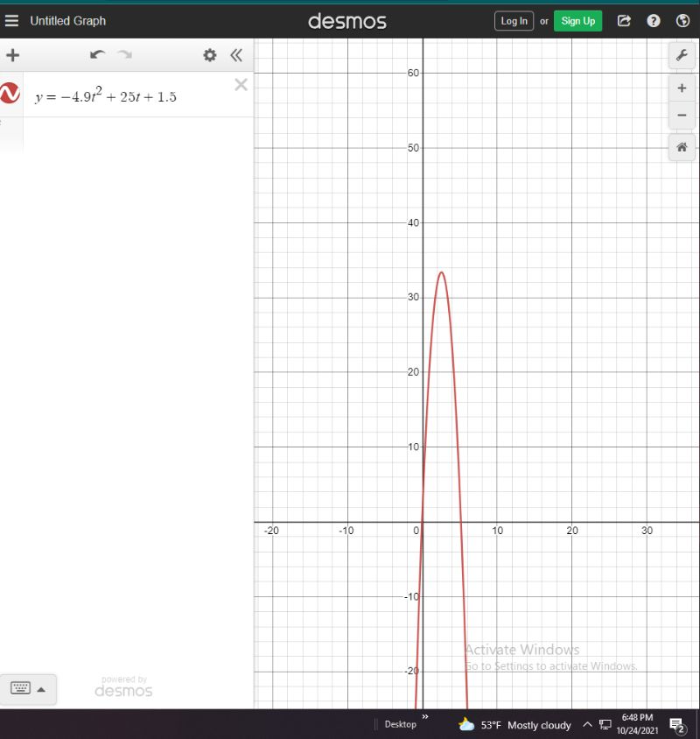Reset graph to default viewport with home icon

(682, 148)
